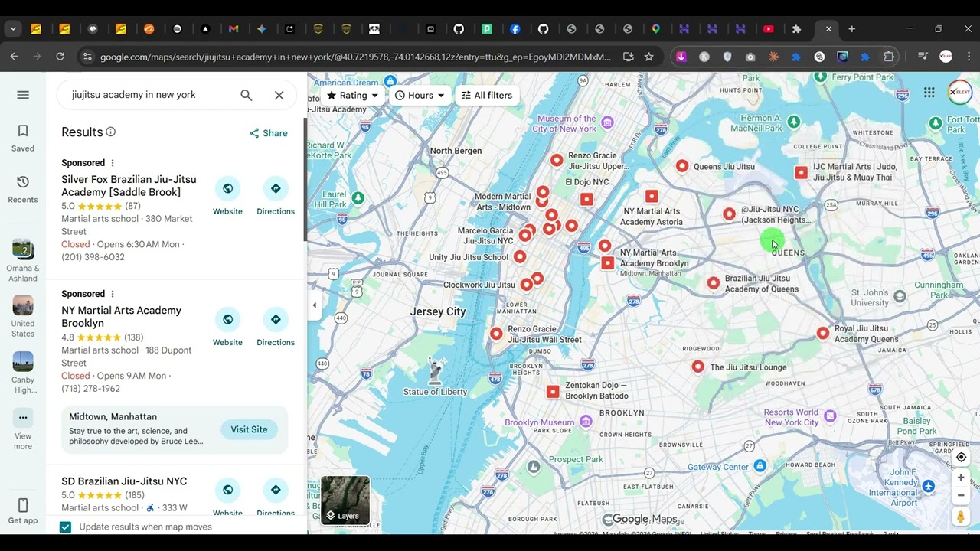Open Results info icon
This screenshot has height=551, width=980.
point(110,132)
